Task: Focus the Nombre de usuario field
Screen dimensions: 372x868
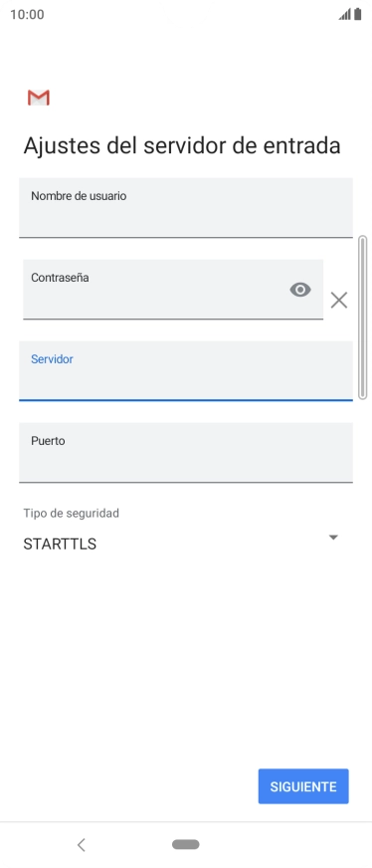Action: click(x=186, y=208)
